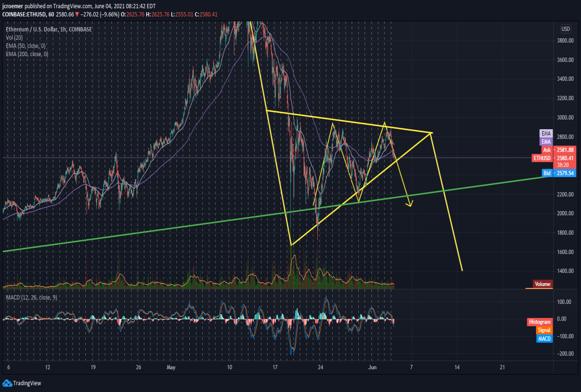Click the '14' date axis label

457,367
